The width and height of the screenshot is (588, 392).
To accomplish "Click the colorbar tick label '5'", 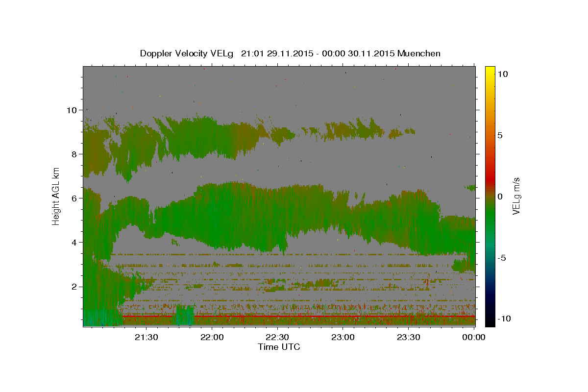I will (500, 135).
